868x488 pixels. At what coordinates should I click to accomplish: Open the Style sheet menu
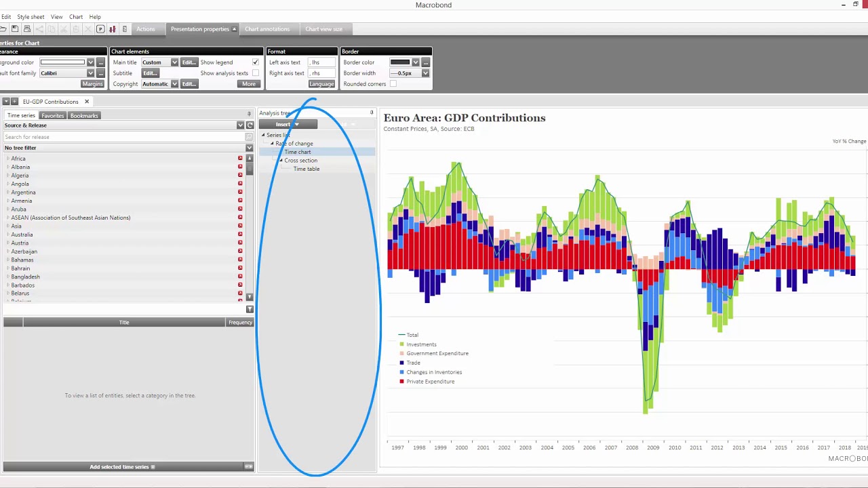pos(31,17)
